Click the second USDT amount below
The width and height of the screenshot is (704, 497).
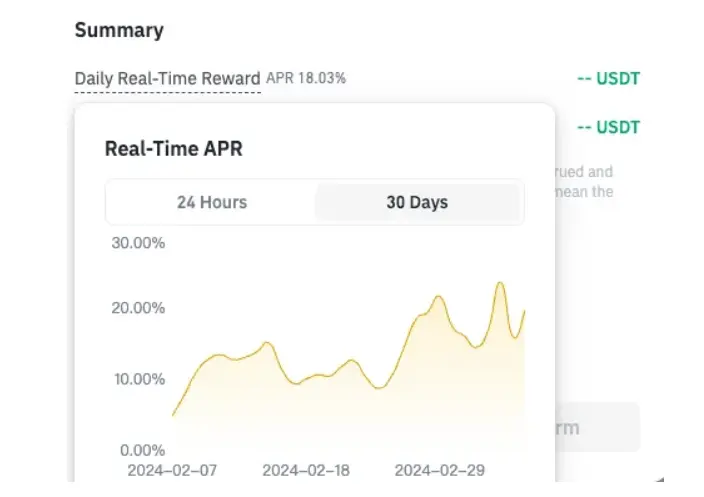point(608,128)
